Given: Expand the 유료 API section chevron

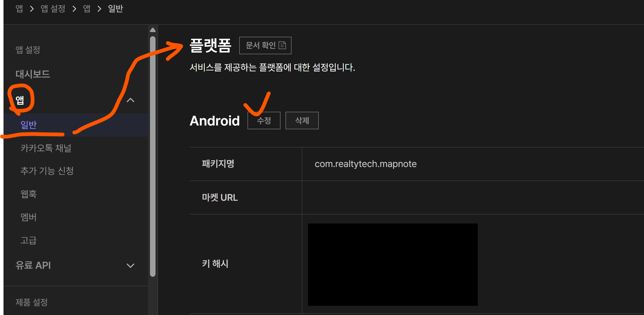Looking at the screenshot, I should coord(130,265).
